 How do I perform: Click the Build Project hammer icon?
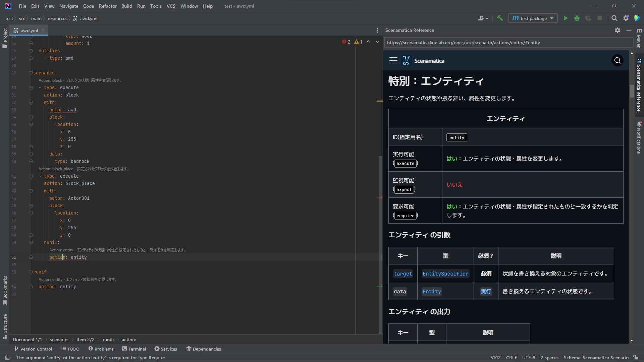click(500, 18)
